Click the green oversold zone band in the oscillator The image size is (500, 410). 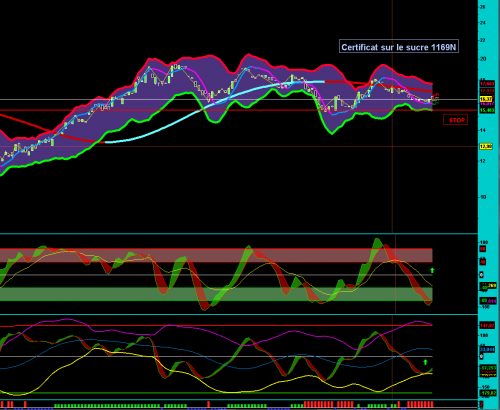[x=216, y=294]
